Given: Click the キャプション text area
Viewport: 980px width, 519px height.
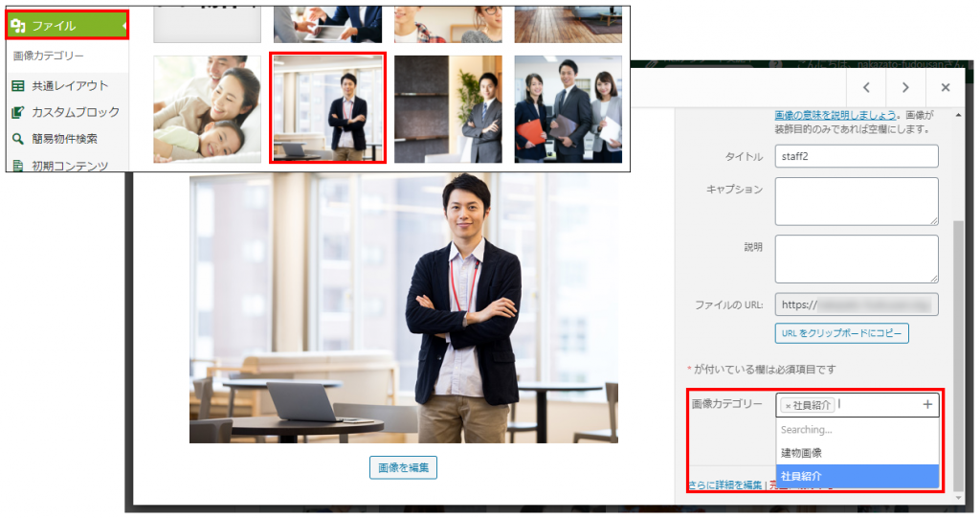Looking at the screenshot, I should click(x=856, y=201).
